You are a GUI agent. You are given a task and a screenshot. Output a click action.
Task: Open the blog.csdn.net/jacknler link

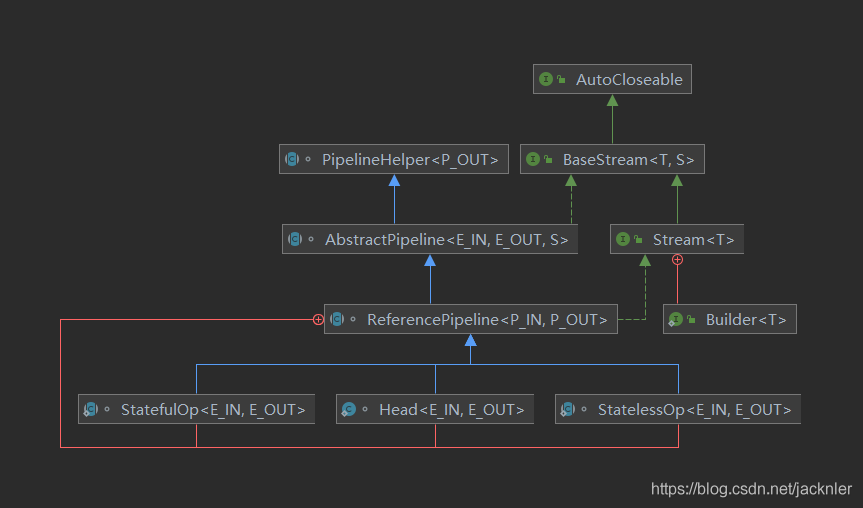(x=751, y=488)
